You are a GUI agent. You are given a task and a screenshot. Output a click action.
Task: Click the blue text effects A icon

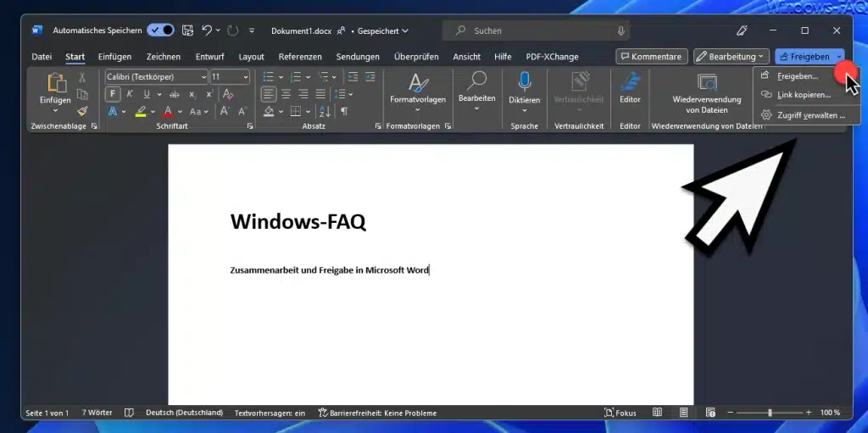(113, 111)
